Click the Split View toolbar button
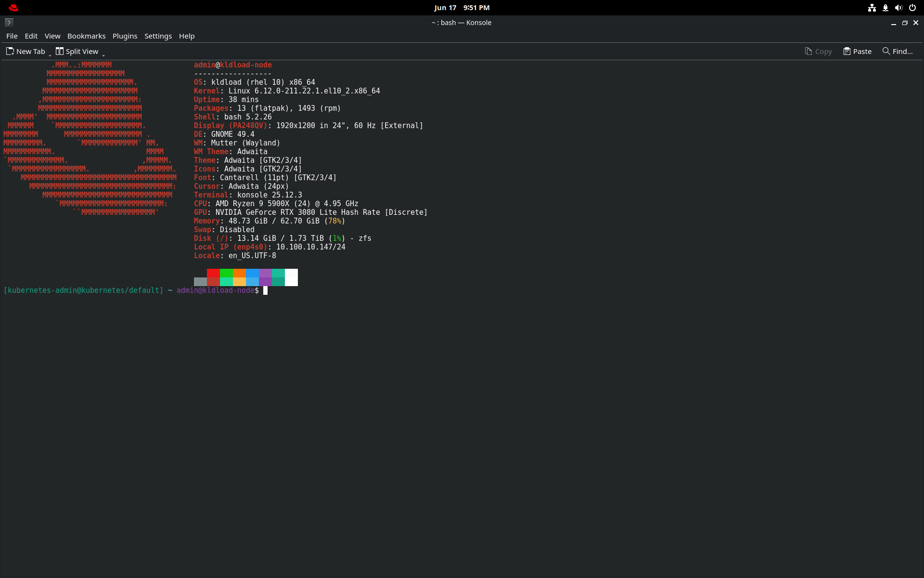Screen dimensions: 924x578 click(x=77, y=51)
